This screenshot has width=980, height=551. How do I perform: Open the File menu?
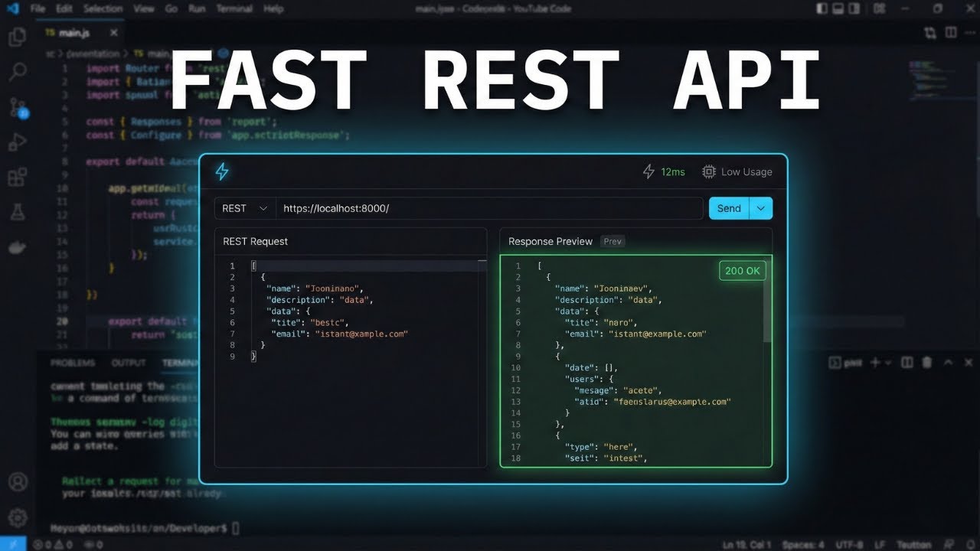coord(38,8)
